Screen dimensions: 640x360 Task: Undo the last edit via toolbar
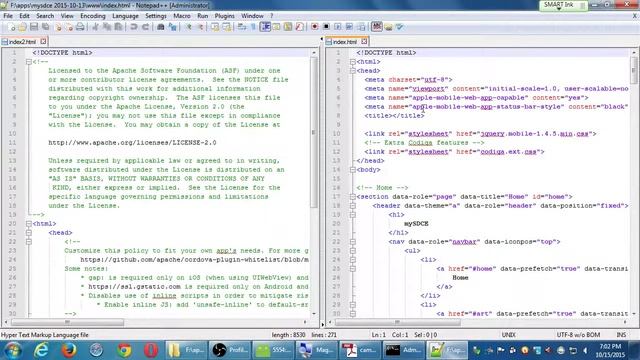click(x=133, y=27)
